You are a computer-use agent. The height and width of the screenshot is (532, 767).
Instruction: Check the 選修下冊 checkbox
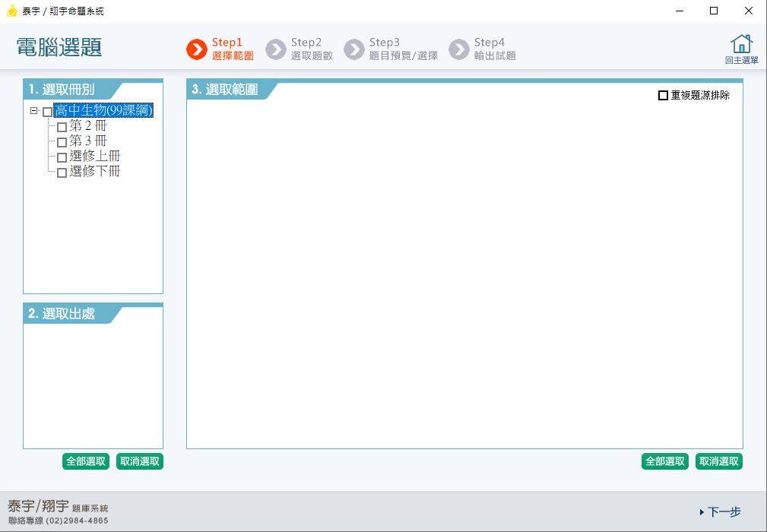point(62,173)
